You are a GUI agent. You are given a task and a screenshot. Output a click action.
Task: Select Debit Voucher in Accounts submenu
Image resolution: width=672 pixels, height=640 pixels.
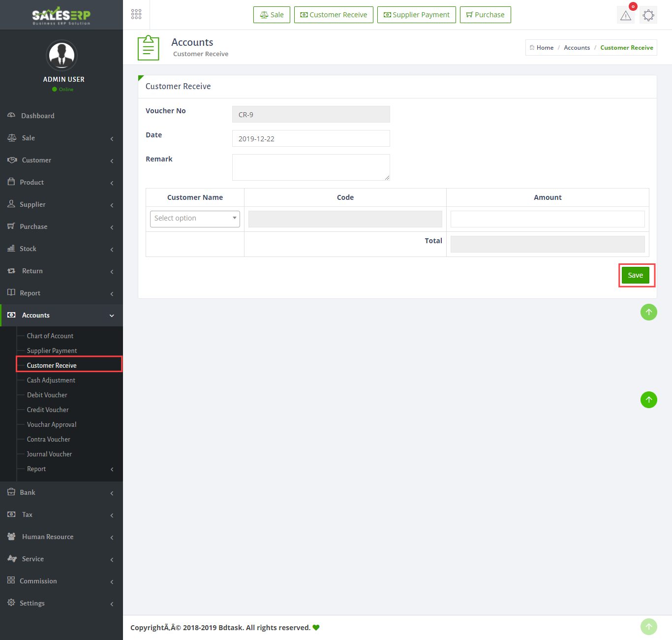click(47, 395)
